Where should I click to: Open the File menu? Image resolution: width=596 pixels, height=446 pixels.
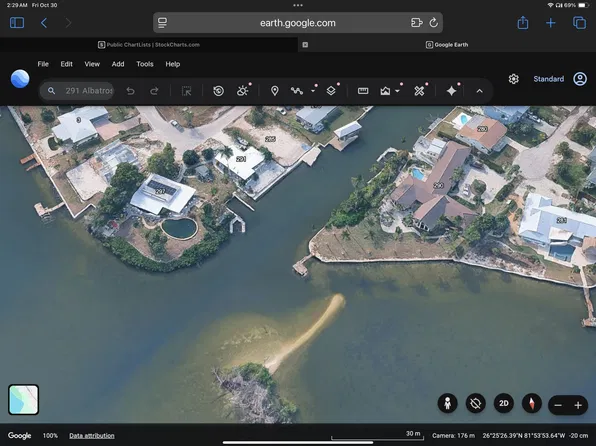[43, 64]
